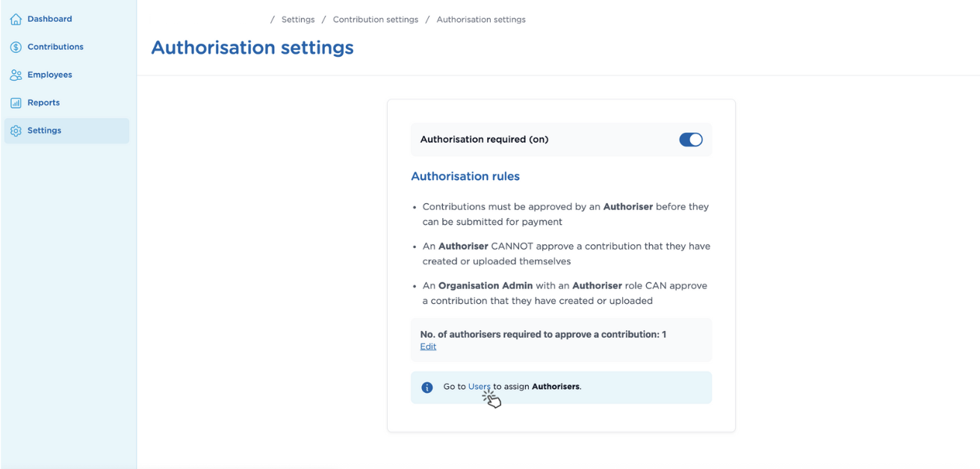
Task: Open Contribution settings from the breadcrumbs
Action: pyautogui.click(x=375, y=19)
